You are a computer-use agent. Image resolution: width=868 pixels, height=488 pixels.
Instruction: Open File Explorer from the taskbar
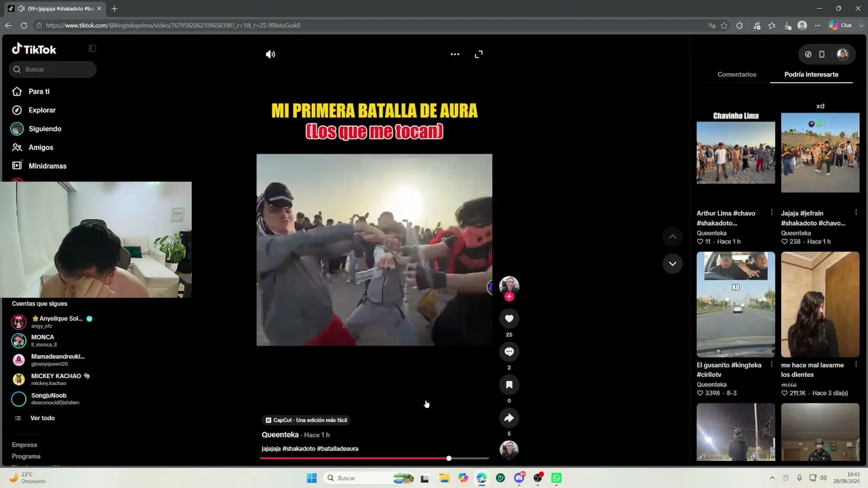(x=444, y=478)
